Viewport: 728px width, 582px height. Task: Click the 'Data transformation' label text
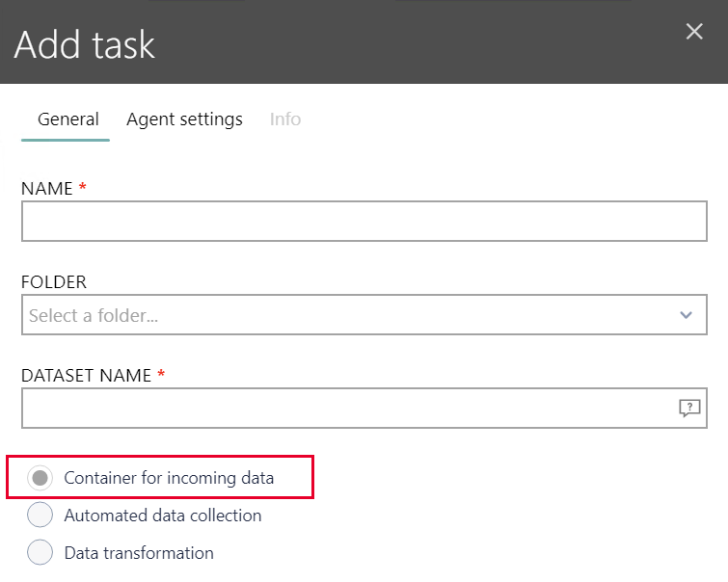139,553
